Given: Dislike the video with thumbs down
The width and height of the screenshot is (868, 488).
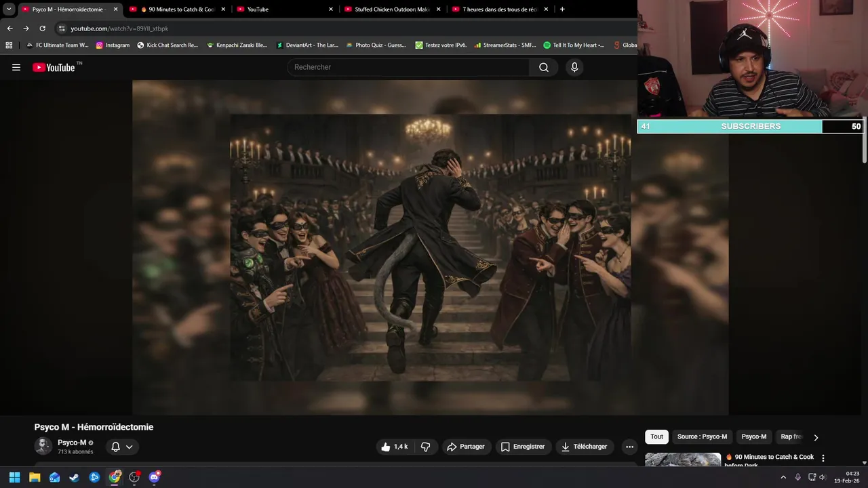Looking at the screenshot, I should tap(426, 447).
